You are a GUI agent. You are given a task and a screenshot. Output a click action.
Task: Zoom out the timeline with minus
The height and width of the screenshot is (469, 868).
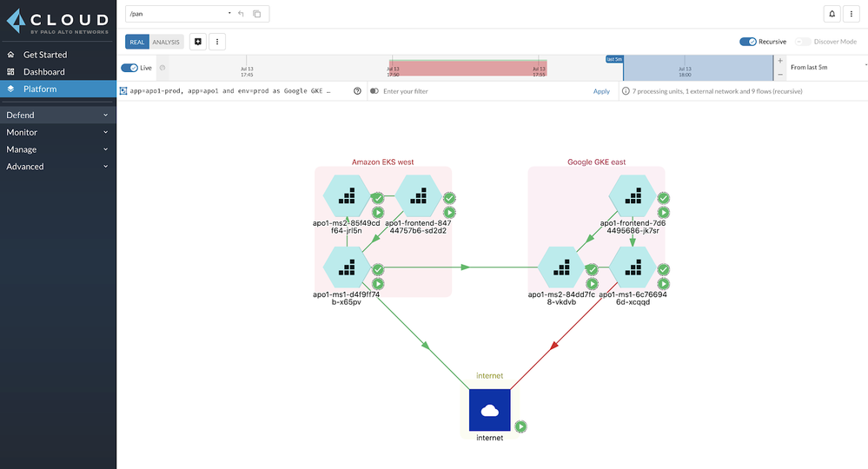click(x=780, y=74)
